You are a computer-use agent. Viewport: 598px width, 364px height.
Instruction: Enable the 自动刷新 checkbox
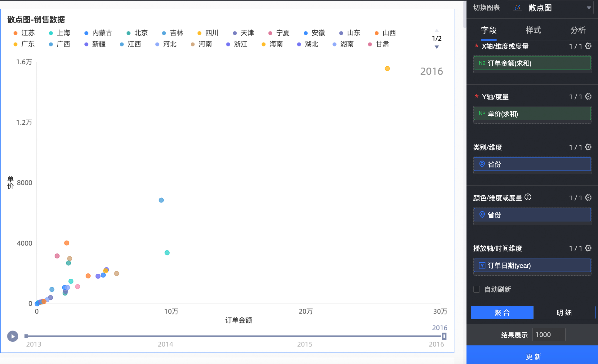pyautogui.click(x=477, y=289)
